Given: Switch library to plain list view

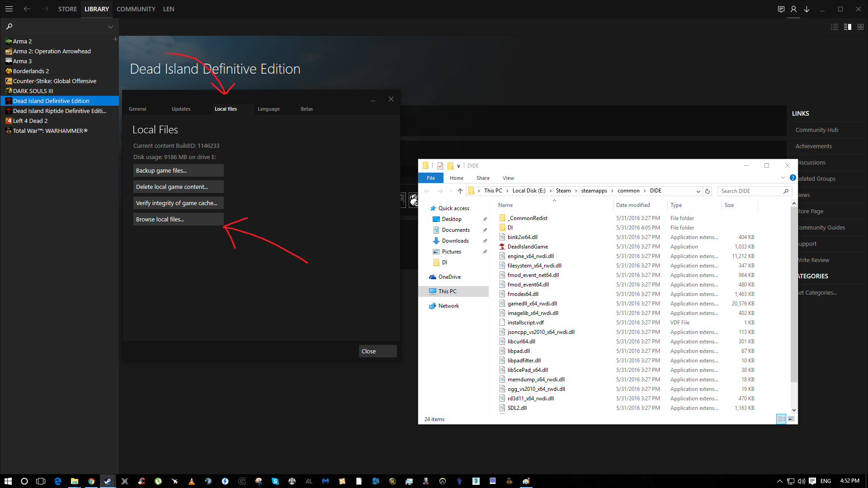Looking at the screenshot, I should pyautogui.click(x=835, y=27).
